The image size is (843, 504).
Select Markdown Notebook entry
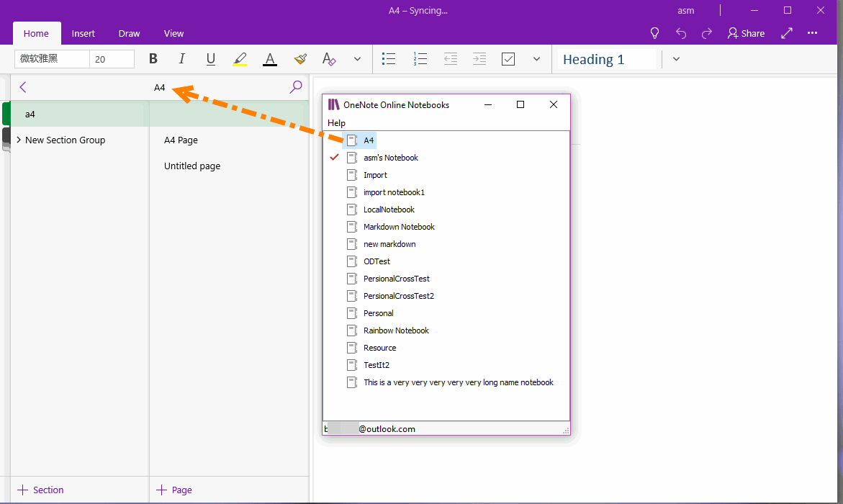point(399,227)
